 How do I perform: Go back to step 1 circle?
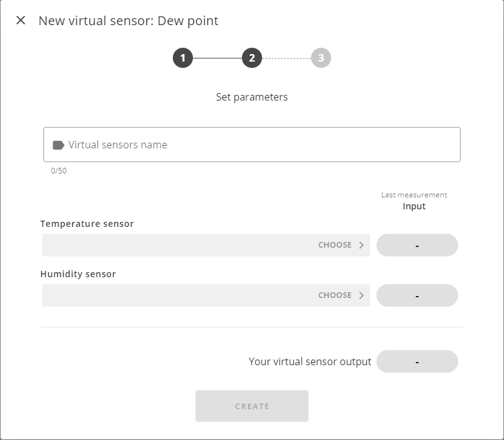pyautogui.click(x=183, y=58)
